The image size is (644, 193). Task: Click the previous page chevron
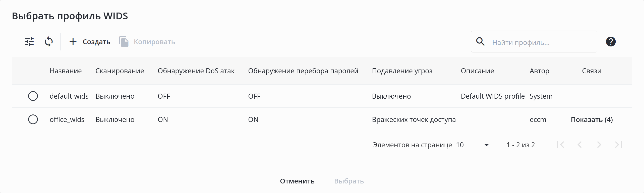580,145
